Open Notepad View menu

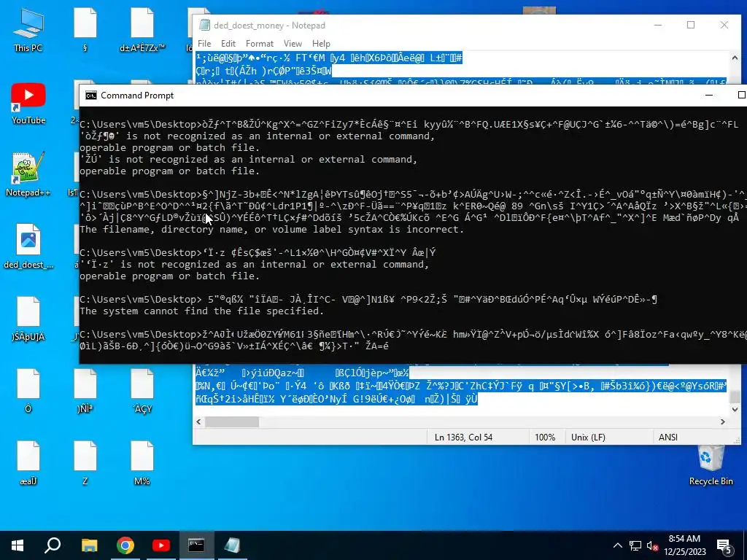(293, 43)
